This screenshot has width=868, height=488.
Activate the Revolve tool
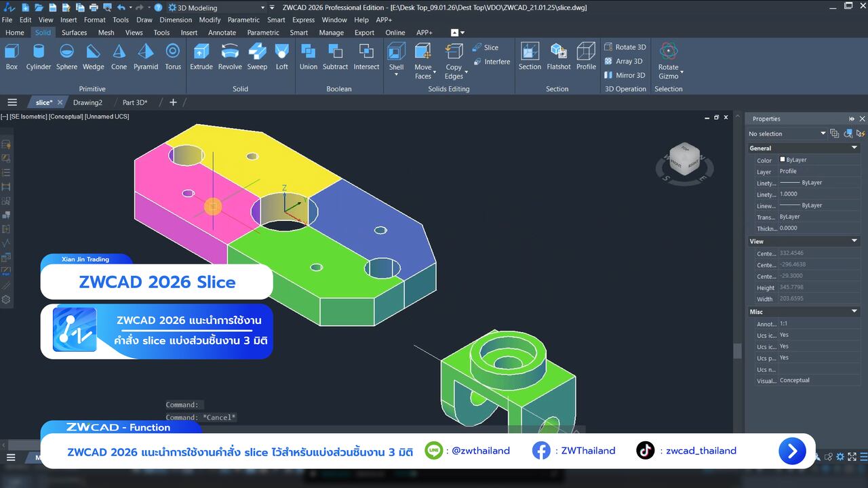(230, 56)
